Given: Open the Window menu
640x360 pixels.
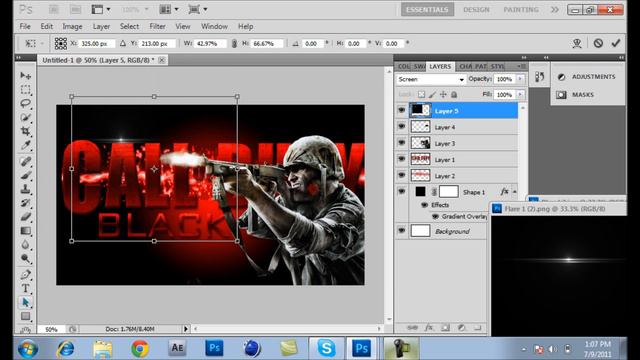Looking at the screenshot, I should coord(214,26).
